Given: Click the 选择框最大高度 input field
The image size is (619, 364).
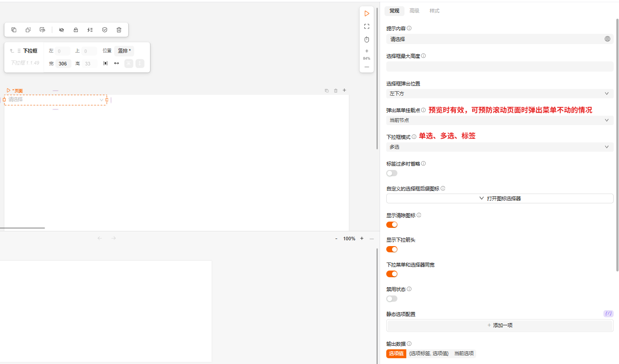Looking at the screenshot, I should coord(499,67).
